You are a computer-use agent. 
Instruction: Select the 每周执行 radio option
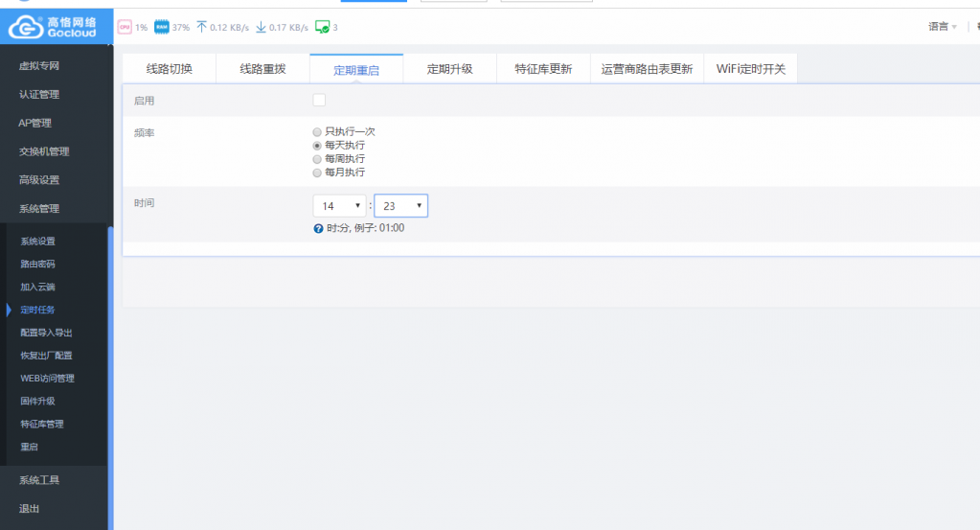click(x=318, y=159)
